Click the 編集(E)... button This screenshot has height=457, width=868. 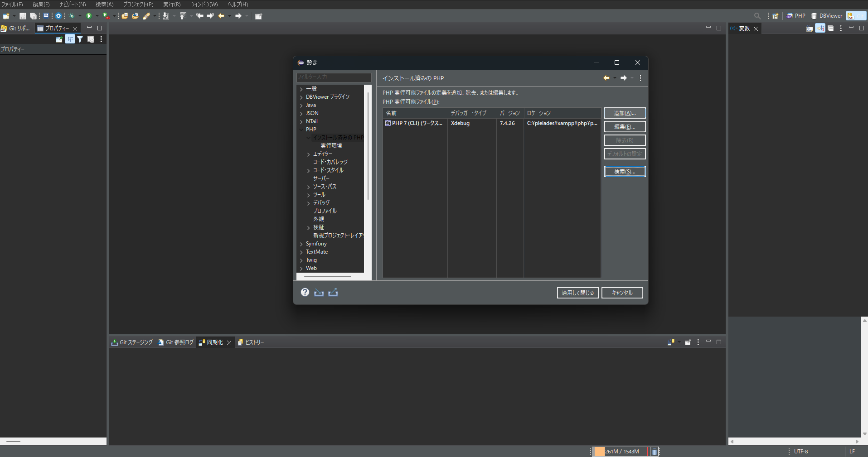click(625, 127)
